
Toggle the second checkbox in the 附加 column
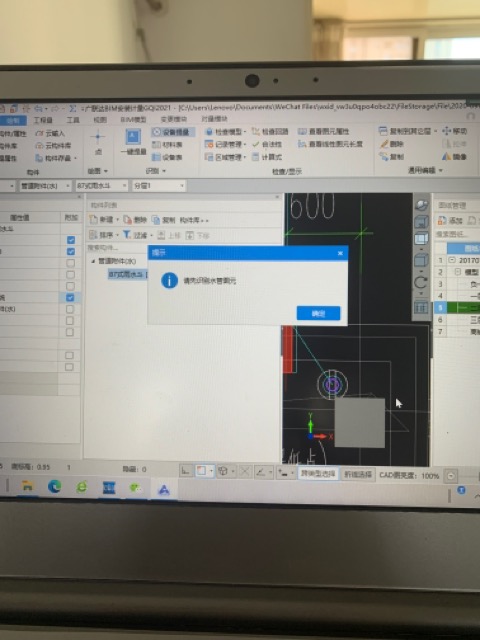point(70,251)
